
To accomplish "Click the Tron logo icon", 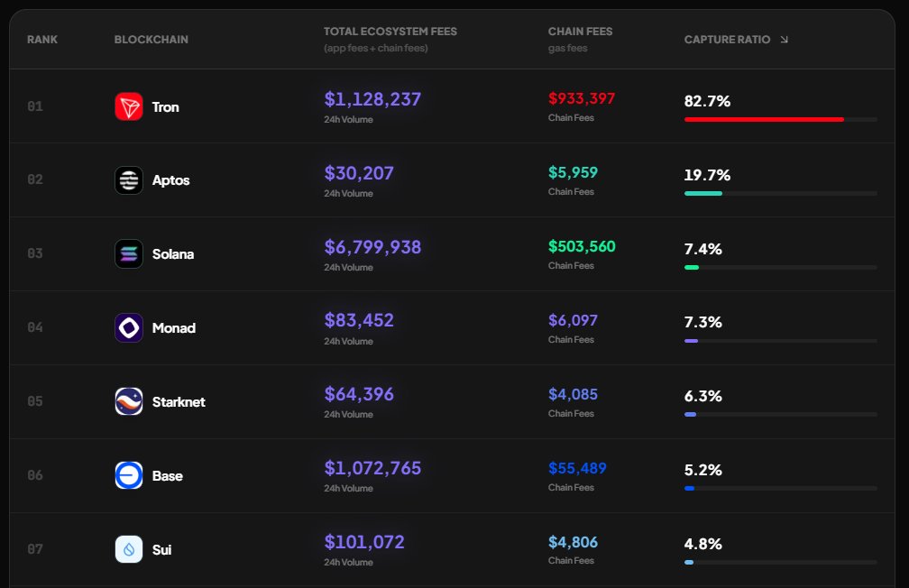I will point(129,107).
